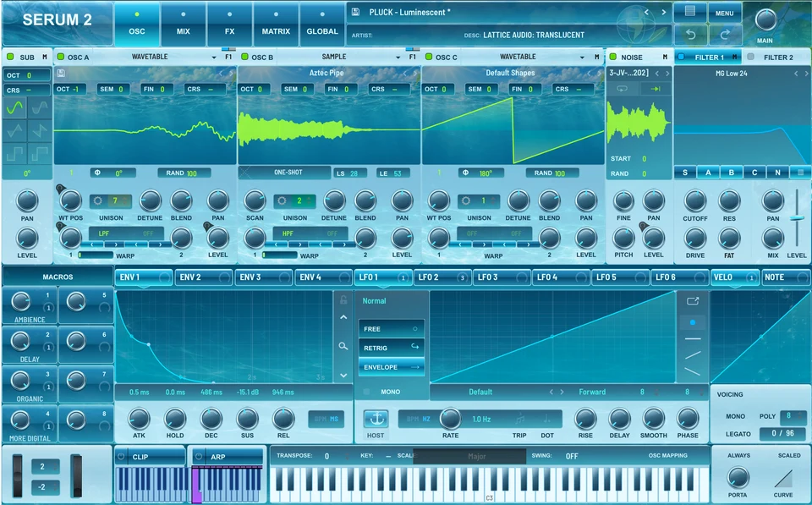This screenshot has width=812, height=505.
Task: Open the MG Low 24 filter type menu
Action: [731, 74]
